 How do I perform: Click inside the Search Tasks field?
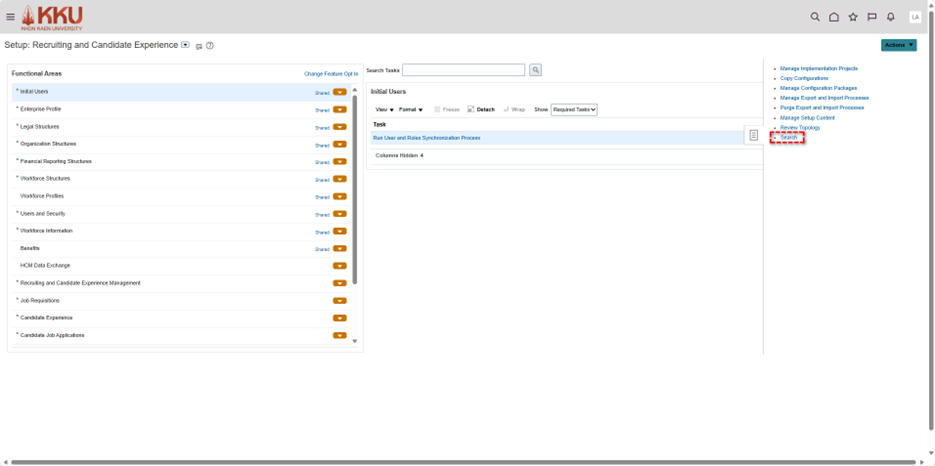point(463,70)
